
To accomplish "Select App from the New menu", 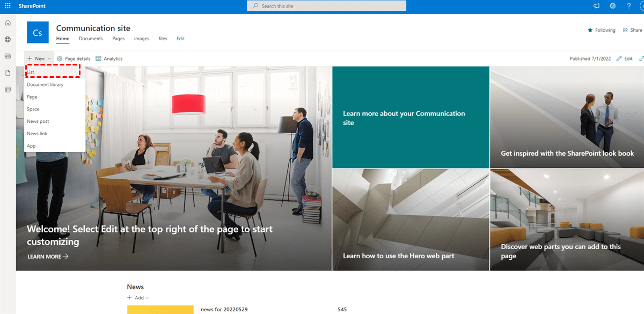I will [x=55, y=146].
